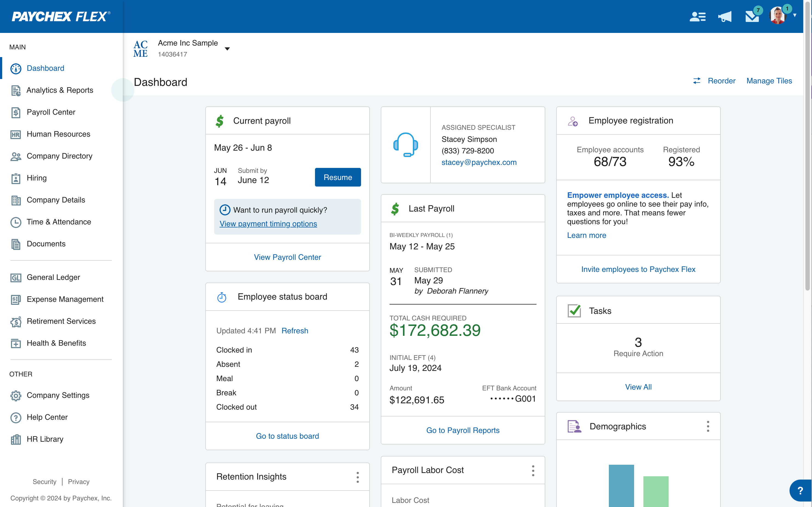Click stacey@paychex.com email link
812x507 pixels.
[479, 163]
